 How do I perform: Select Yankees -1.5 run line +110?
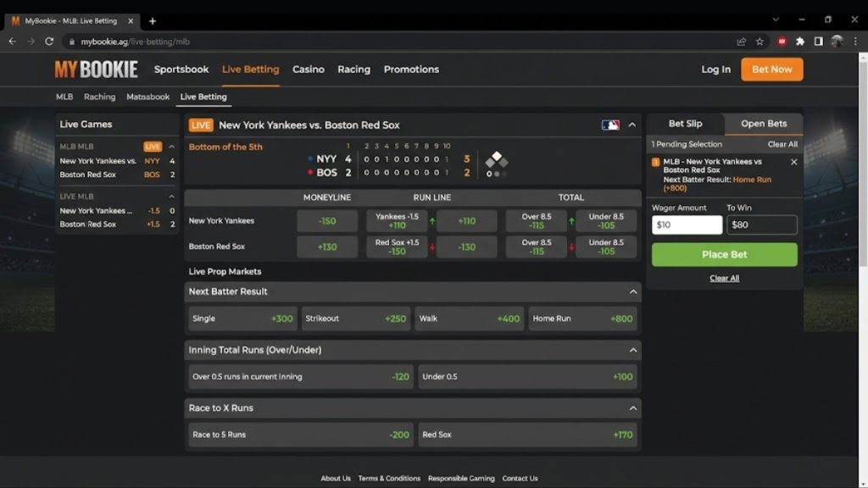pos(397,221)
